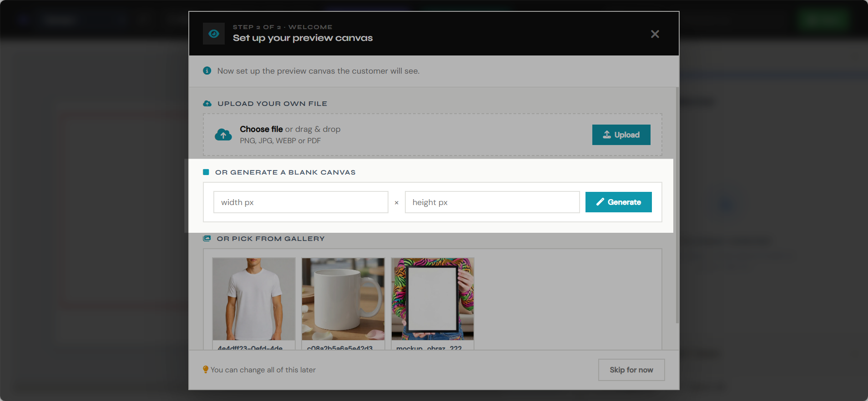Click the cloud icon next to Upload Your Own File
The width and height of the screenshot is (868, 401).
click(207, 104)
